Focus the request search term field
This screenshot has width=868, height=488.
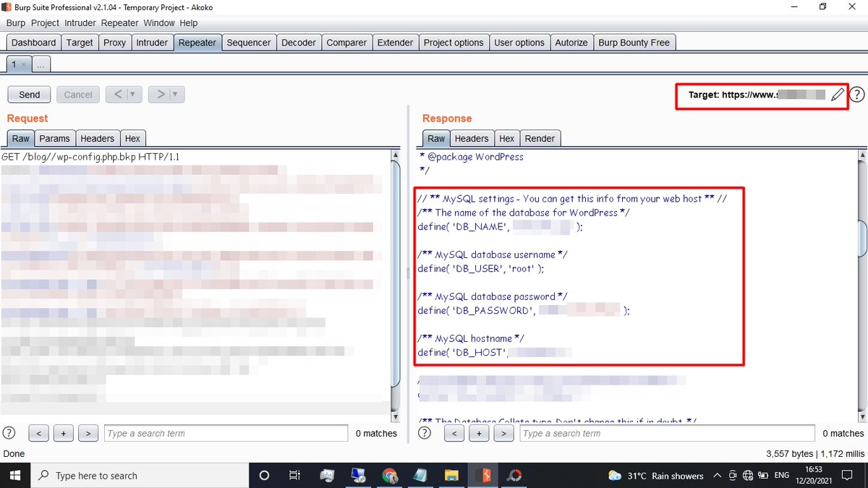coord(226,433)
